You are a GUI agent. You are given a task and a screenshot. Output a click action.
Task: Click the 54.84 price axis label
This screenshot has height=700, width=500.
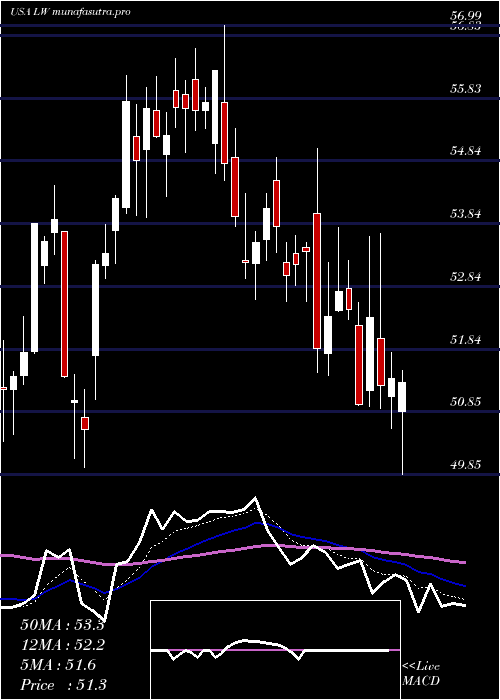tap(466, 151)
